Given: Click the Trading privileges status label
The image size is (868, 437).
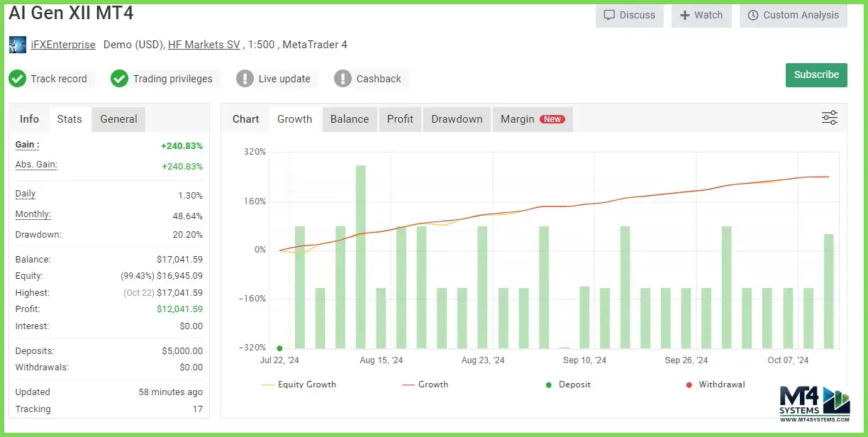Looking at the screenshot, I should (173, 79).
